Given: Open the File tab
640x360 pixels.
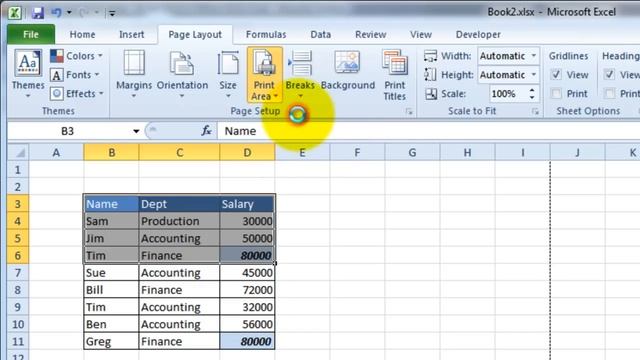Looking at the screenshot, I should click(x=31, y=34).
